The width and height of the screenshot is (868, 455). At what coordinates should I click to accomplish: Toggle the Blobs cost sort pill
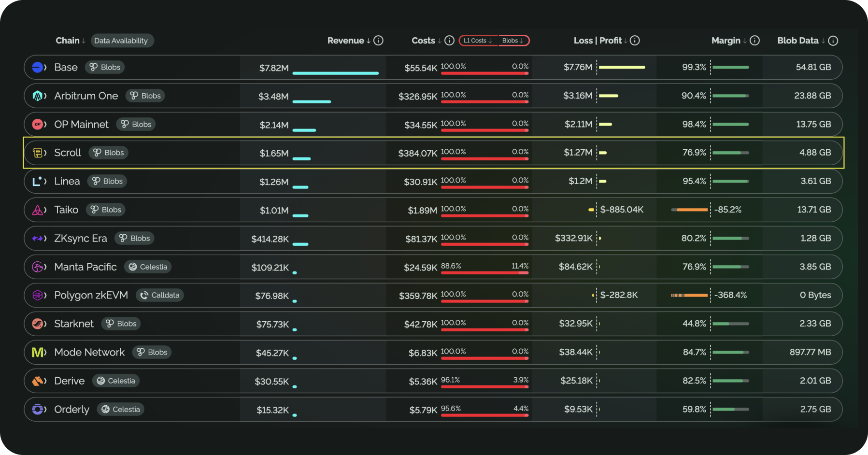click(x=513, y=41)
